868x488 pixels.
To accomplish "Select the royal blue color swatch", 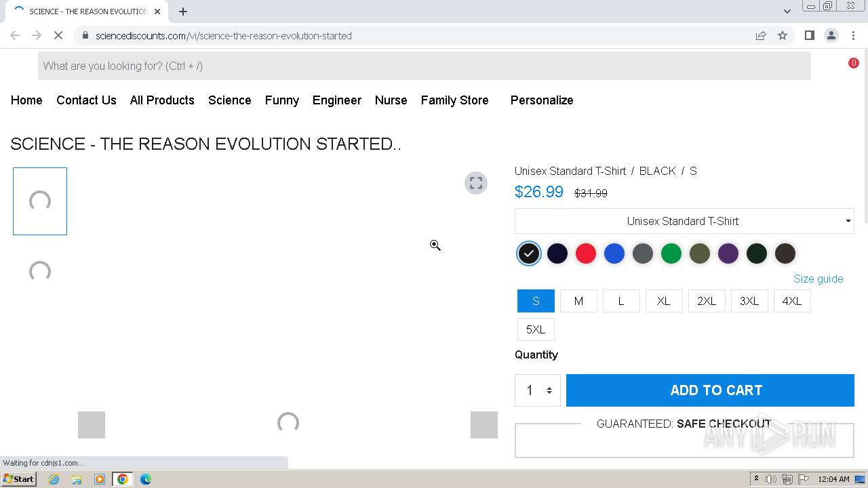I will pyautogui.click(x=614, y=253).
